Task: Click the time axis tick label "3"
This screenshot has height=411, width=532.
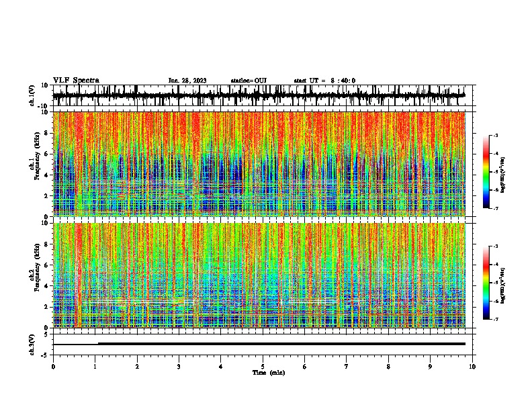Action: click(x=179, y=367)
